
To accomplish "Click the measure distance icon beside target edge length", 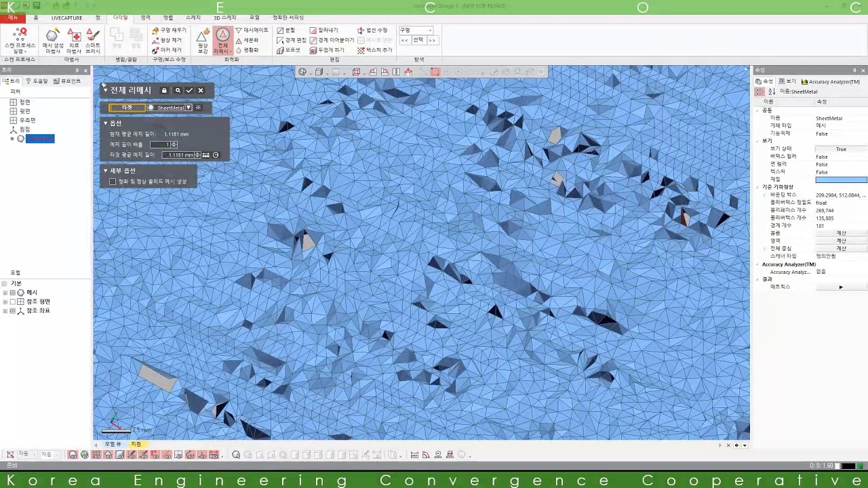I will pos(206,155).
